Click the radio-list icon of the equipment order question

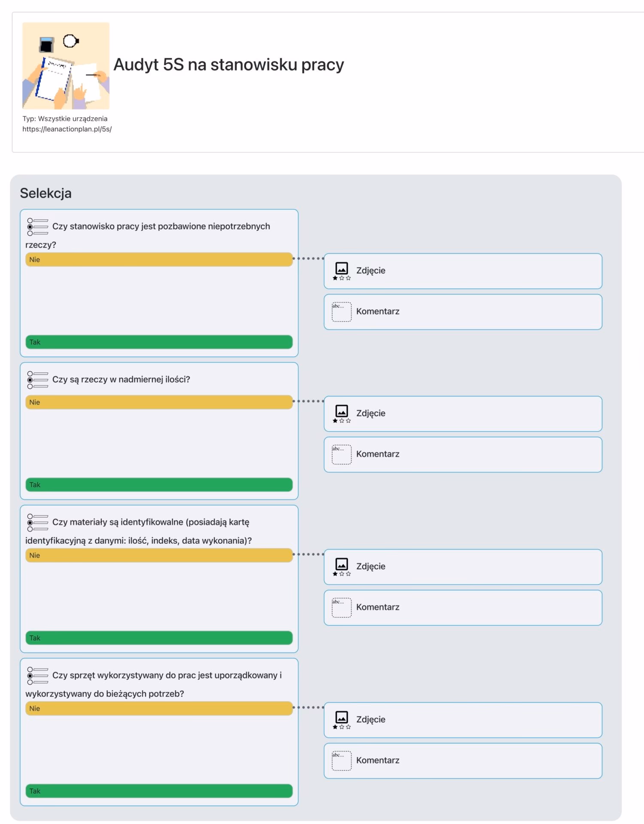point(38,676)
